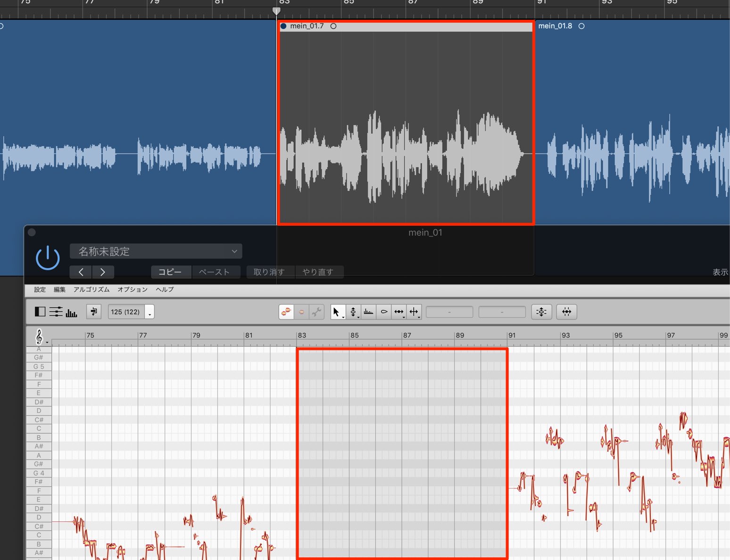Viewport: 730px width, 560px height.
Task: Open the tempo 125 (122) dropdown arrow
Action: (x=149, y=312)
